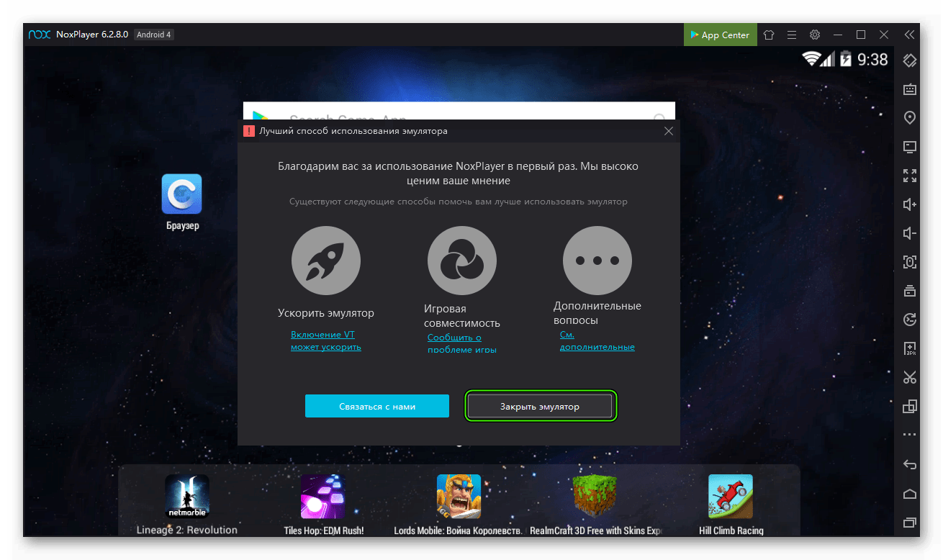
Task: Click the battery charging status icon
Action: 846,59
